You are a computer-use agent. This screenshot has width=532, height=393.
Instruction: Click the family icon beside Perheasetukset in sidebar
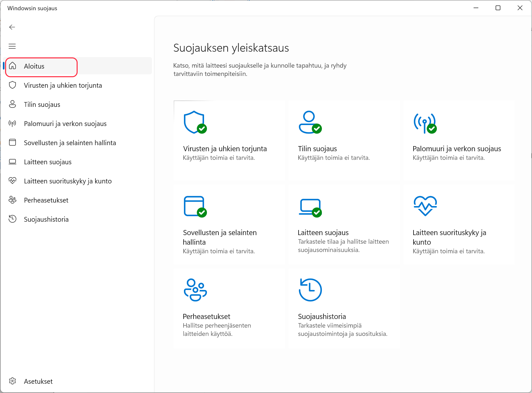pyautogui.click(x=12, y=200)
